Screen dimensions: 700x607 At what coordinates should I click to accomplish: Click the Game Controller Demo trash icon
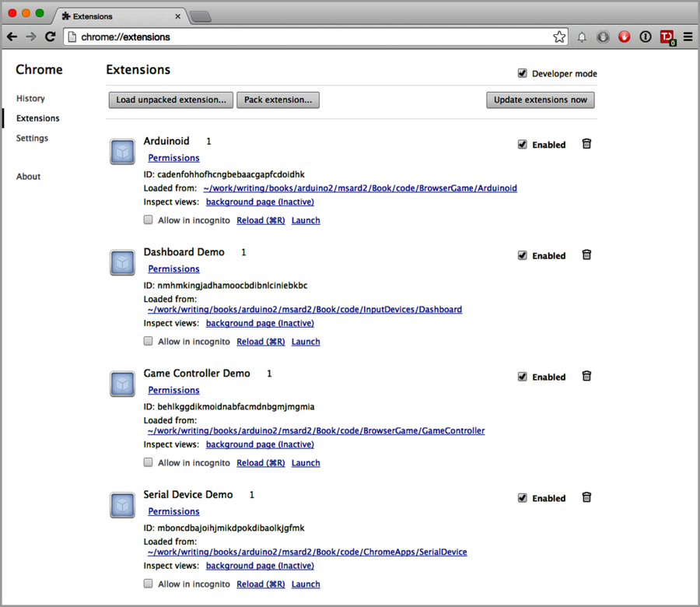tap(586, 376)
